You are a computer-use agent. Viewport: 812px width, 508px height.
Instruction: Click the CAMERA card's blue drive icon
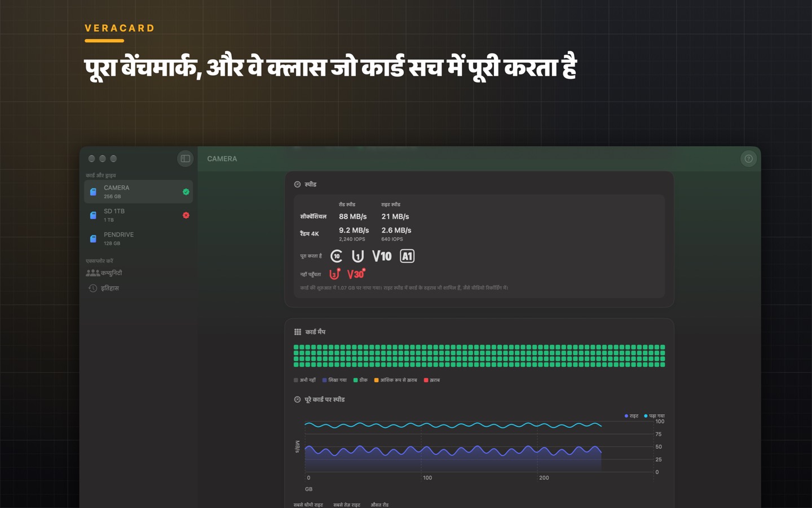[x=93, y=192]
